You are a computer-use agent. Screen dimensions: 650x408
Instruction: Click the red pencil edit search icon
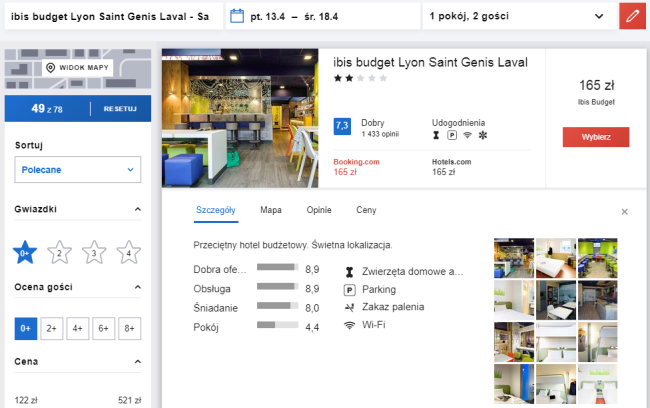[632, 16]
